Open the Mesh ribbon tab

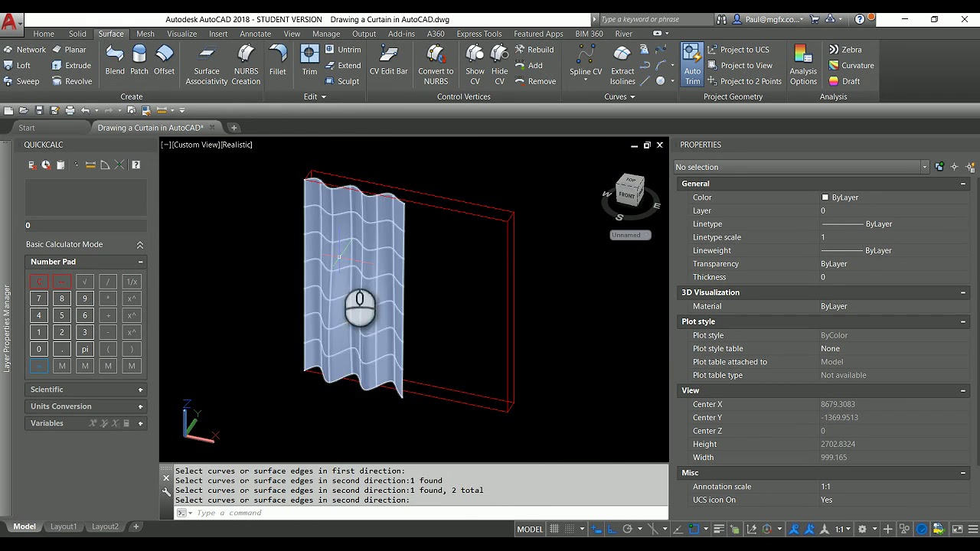pos(145,34)
